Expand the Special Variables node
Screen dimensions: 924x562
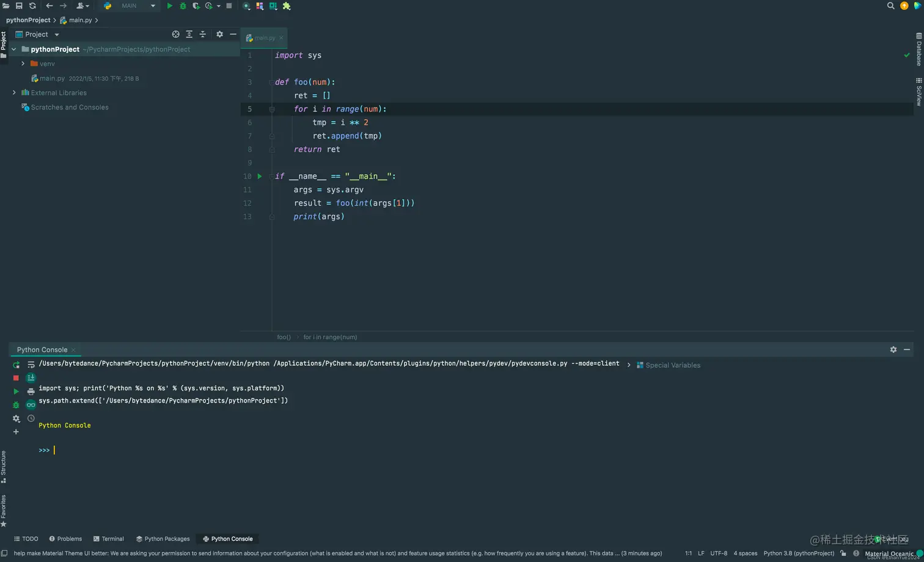(629, 365)
